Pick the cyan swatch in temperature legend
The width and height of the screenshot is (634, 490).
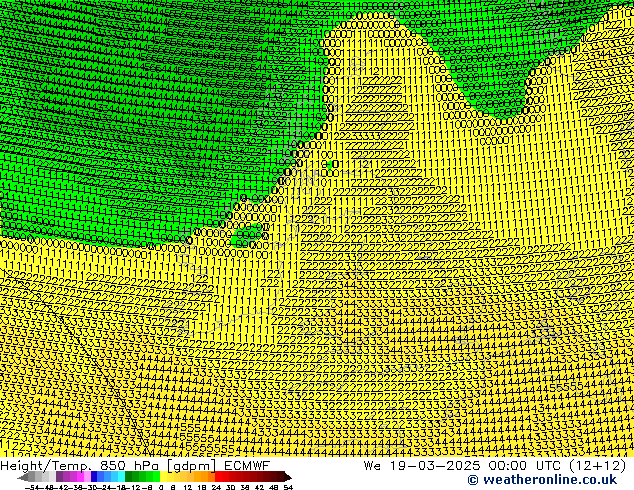[x=121, y=477]
